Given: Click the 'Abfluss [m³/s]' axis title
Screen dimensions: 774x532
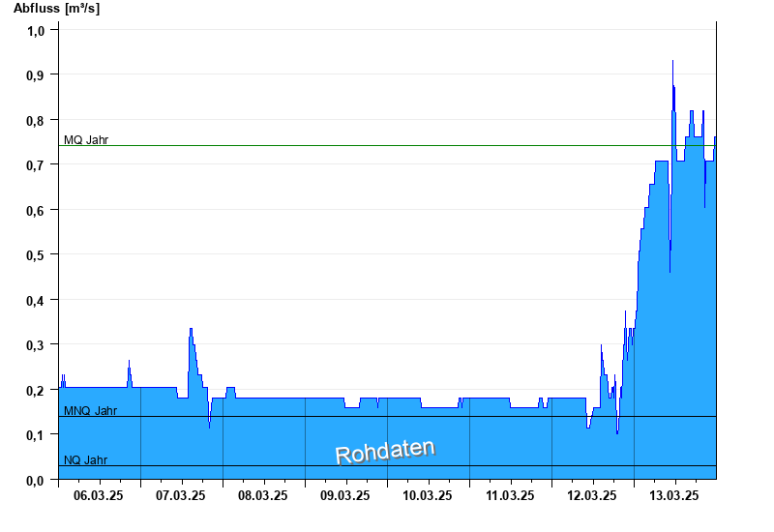Looking at the screenshot, I should pos(56,9).
